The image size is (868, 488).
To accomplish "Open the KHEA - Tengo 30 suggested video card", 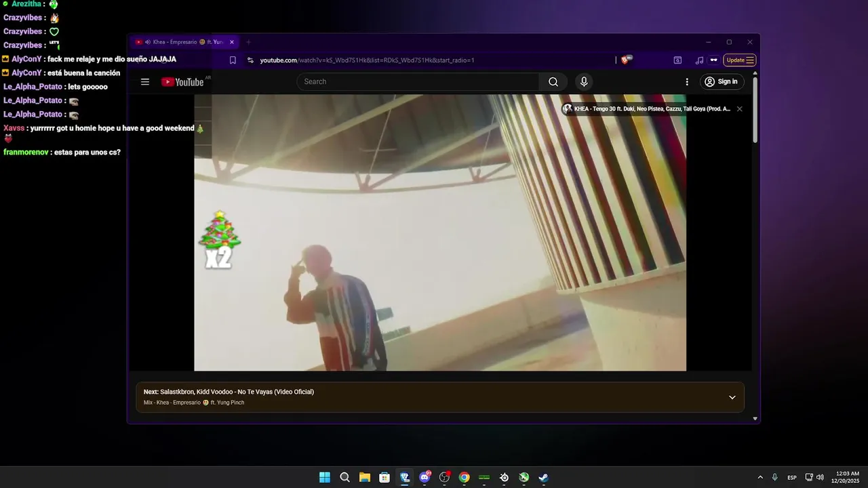I will 647,109.
